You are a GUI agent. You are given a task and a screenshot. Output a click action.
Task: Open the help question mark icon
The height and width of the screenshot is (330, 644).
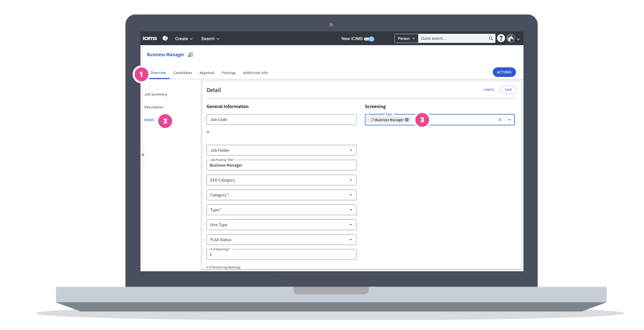click(x=501, y=38)
